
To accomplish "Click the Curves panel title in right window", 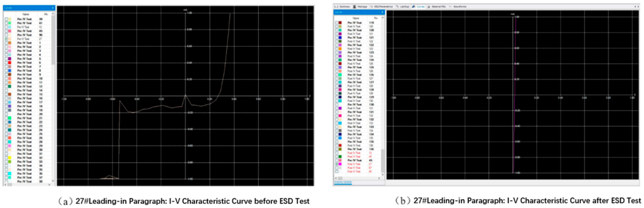I will tap(339, 12).
